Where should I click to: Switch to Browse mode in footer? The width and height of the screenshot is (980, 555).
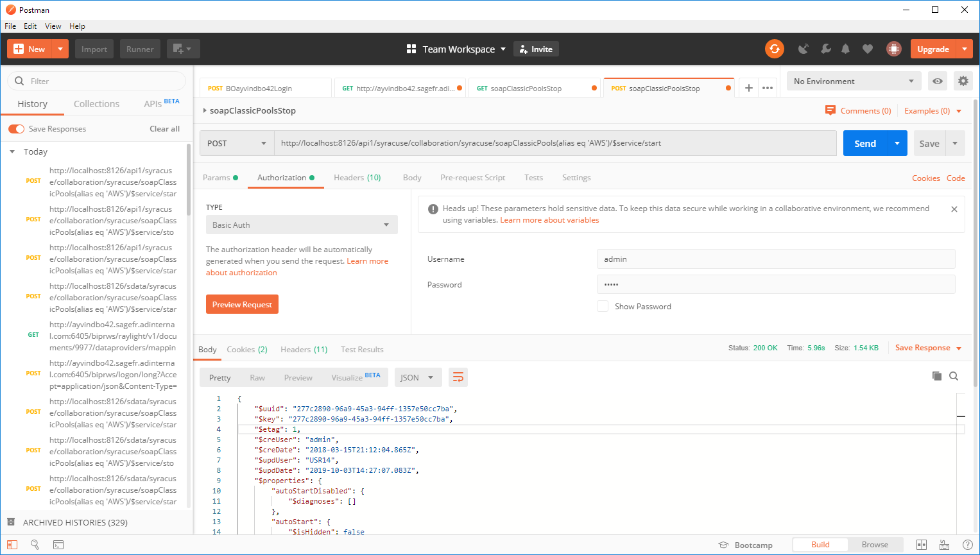tap(875, 545)
